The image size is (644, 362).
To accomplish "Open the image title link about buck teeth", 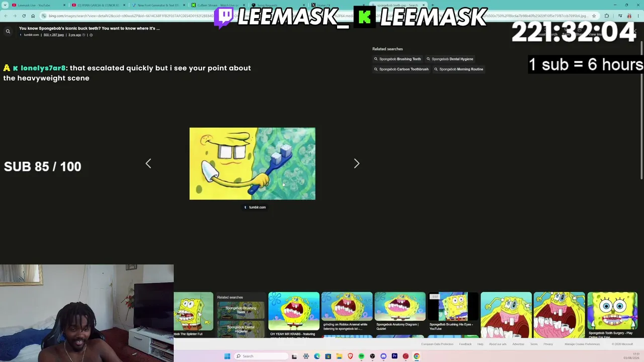I will 90,28.
